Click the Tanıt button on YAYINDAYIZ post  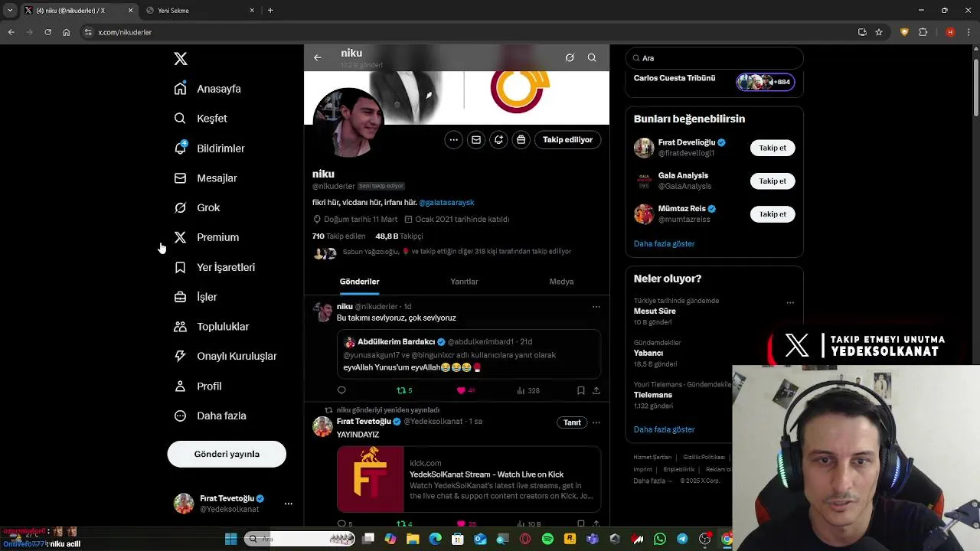click(x=572, y=422)
